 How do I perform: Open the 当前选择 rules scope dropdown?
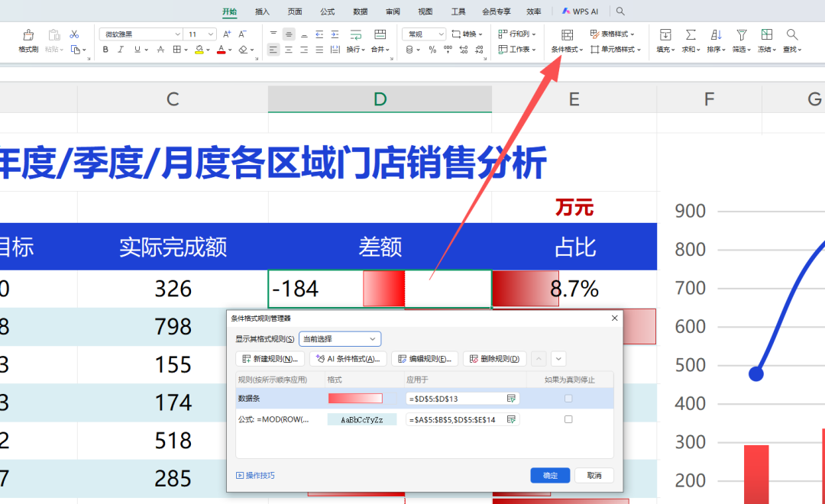[340, 339]
